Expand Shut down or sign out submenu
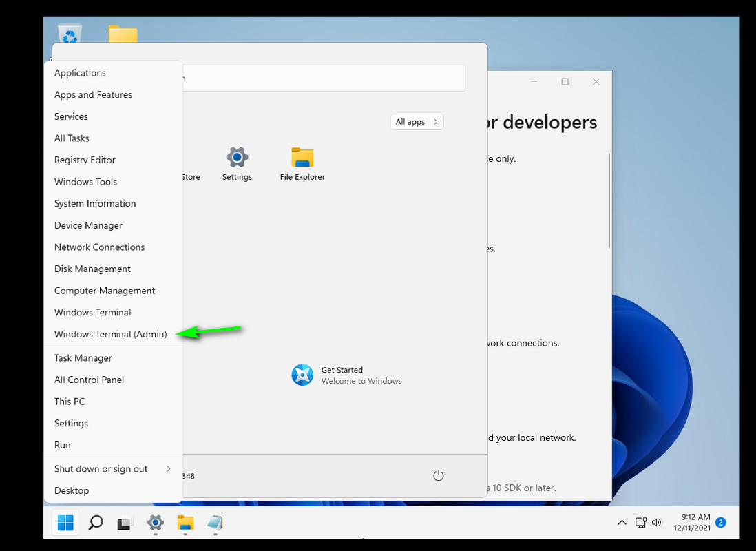 coord(114,468)
